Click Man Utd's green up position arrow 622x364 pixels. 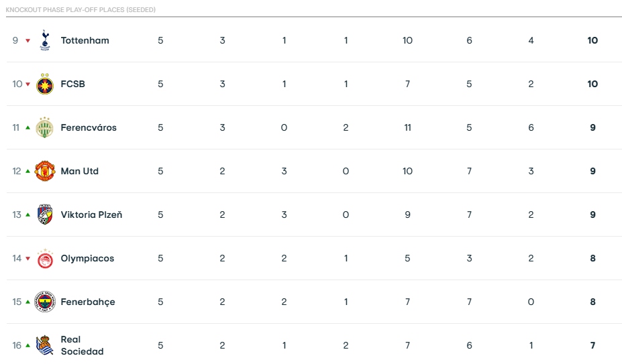[28, 172]
